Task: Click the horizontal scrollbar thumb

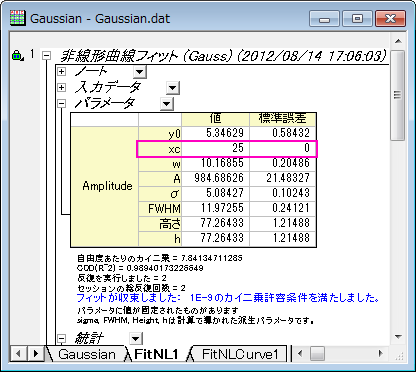Action: [x=317, y=353]
